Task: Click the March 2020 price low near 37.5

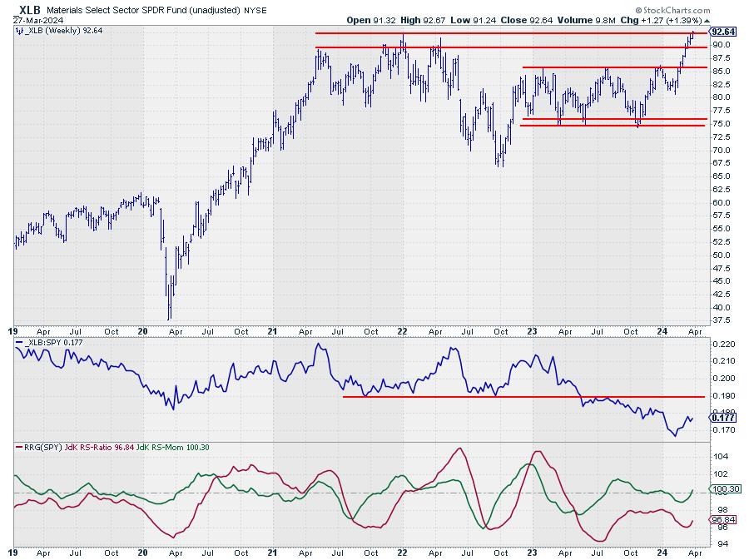Action: point(169,318)
